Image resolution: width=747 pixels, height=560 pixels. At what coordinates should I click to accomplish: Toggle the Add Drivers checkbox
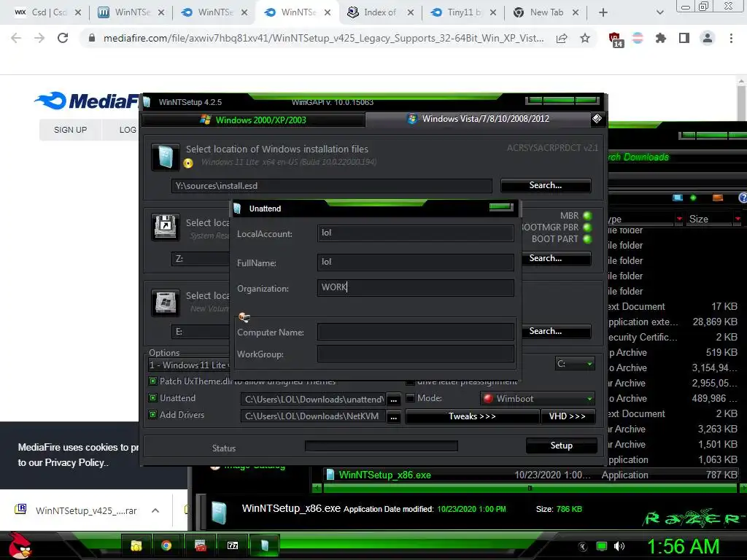click(153, 415)
